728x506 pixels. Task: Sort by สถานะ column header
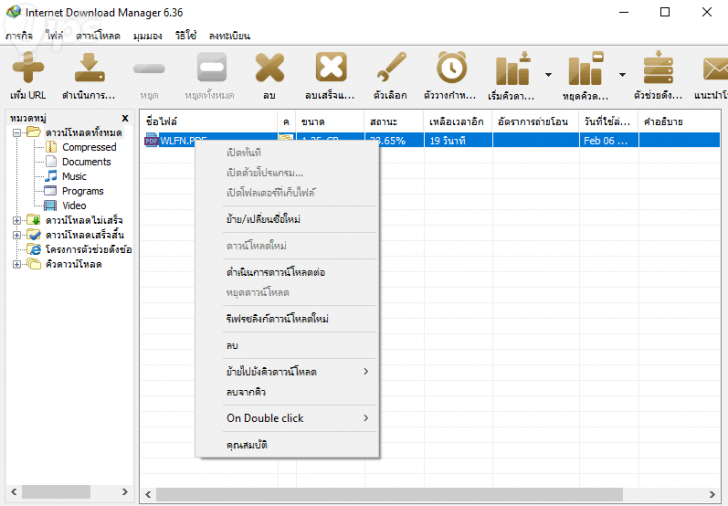[x=394, y=122]
